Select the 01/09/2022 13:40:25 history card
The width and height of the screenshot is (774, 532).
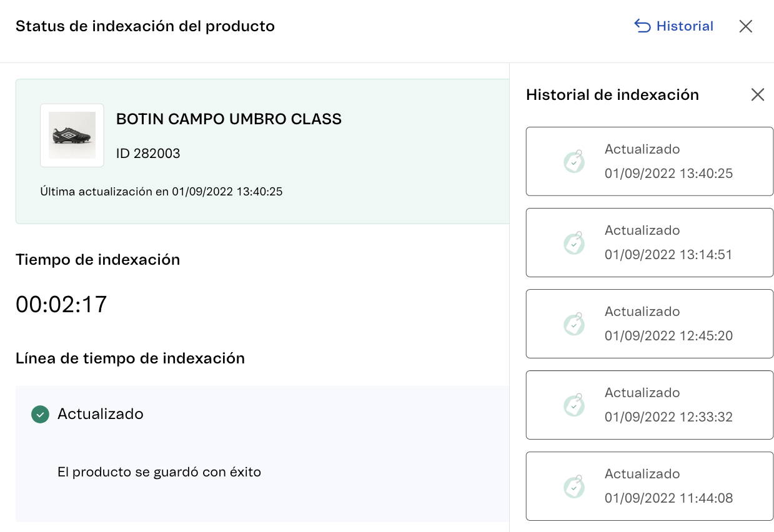[x=650, y=161]
